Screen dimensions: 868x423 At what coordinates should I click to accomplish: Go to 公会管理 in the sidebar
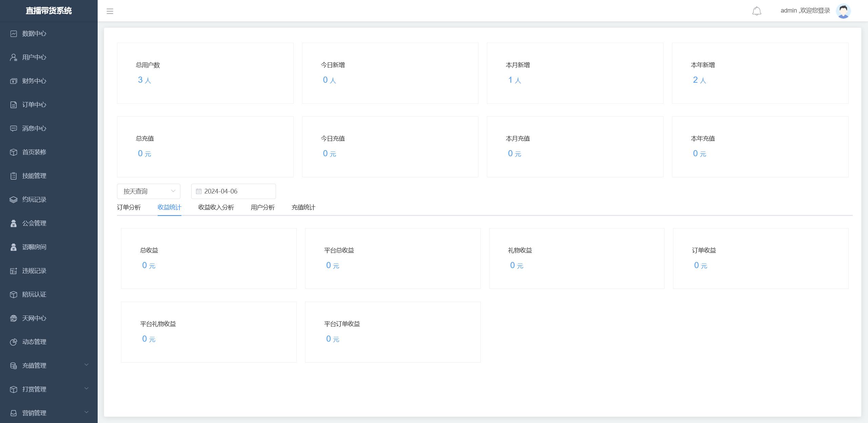34,223
